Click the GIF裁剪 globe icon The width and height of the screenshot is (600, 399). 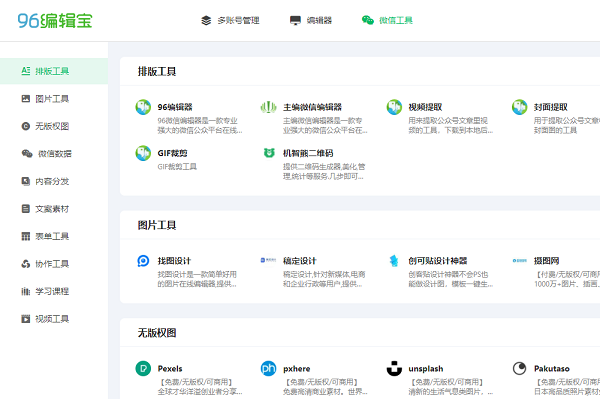click(143, 153)
